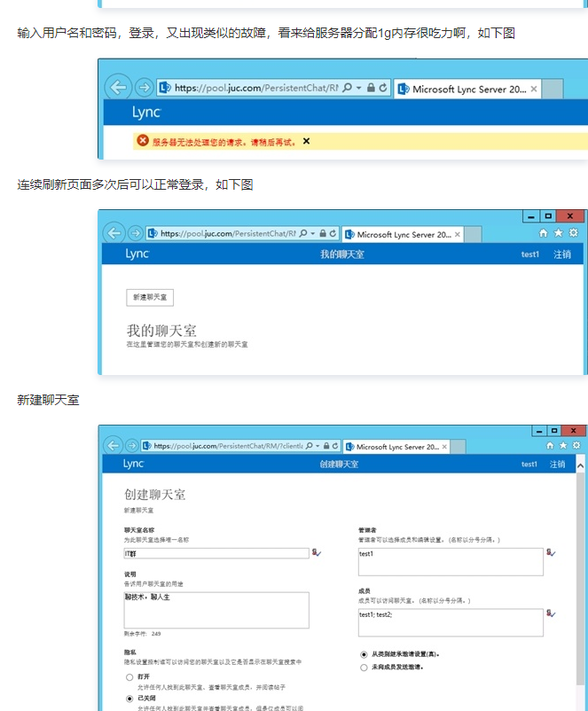588x711 pixels.
Task: Click test1 user in 我的聊天室 window
Action: pos(530,254)
